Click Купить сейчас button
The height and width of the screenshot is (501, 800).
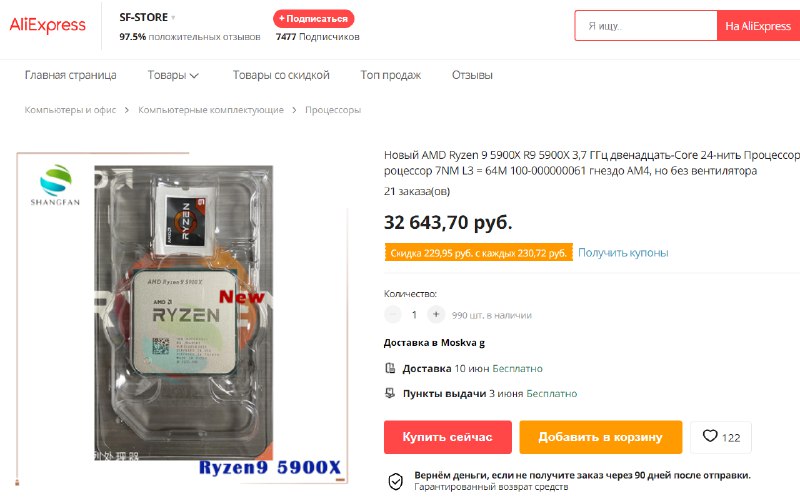pos(447,437)
